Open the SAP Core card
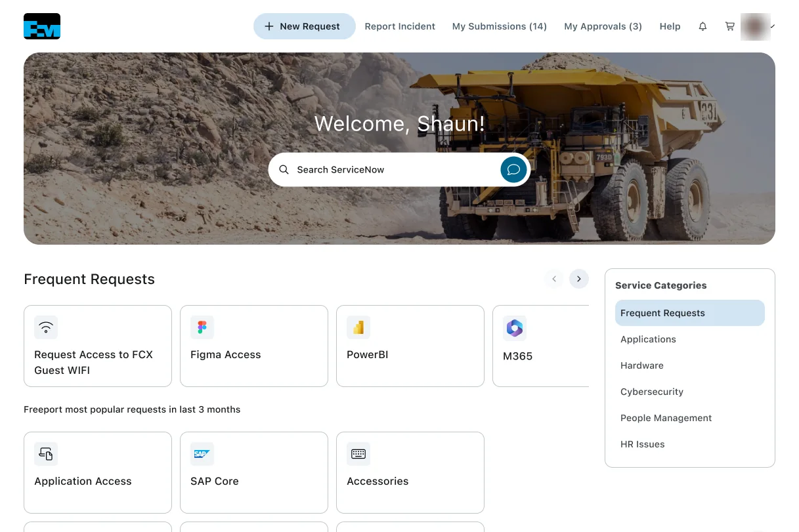Screen dimensions: 799x532 click(x=254, y=472)
